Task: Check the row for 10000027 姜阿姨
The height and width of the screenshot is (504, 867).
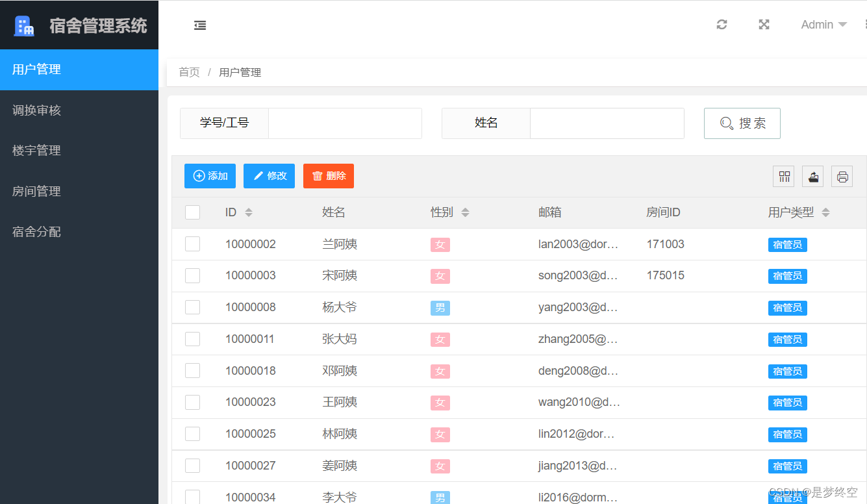Action: click(x=193, y=466)
